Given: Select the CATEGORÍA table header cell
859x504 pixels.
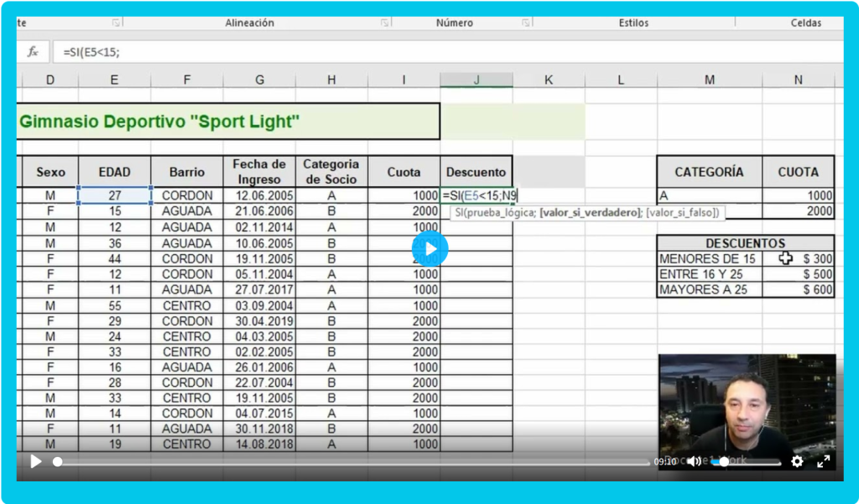Looking at the screenshot, I should tap(709, 172).
